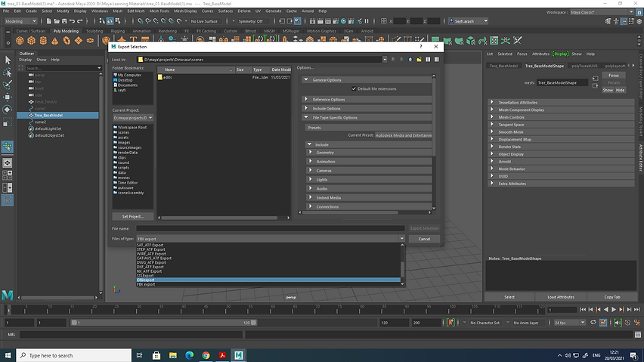Click the Cancel button
The width and height of the screenshot is (644, 362).
pos(424,239)
